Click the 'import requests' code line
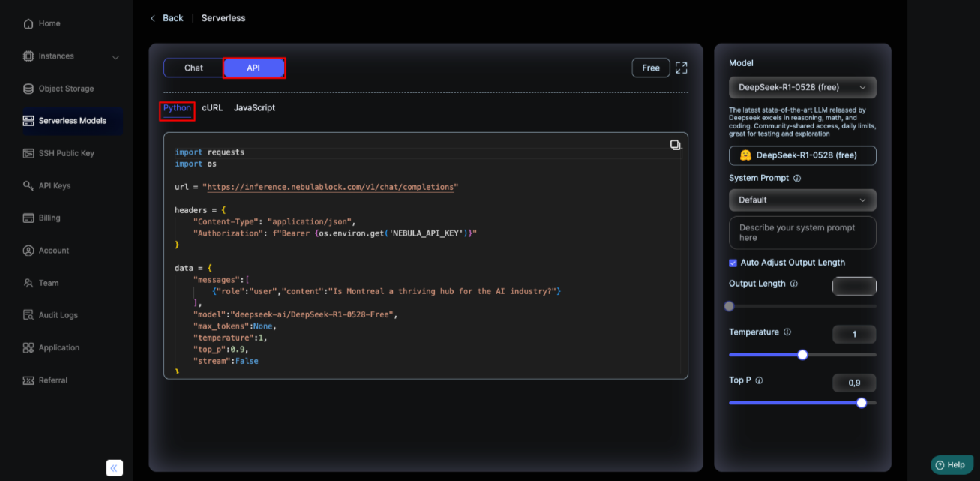 click(210, 152)
